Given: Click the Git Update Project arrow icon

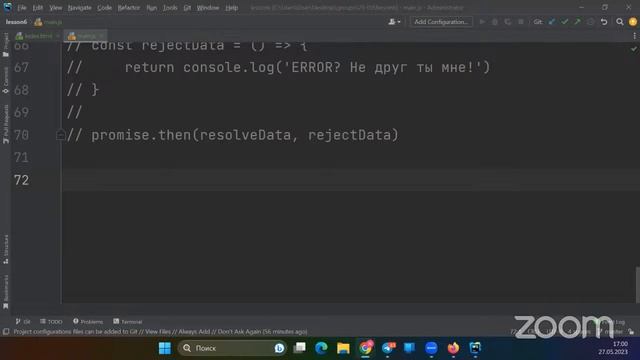Looking at the screenshot, I should tap(552, 22).
